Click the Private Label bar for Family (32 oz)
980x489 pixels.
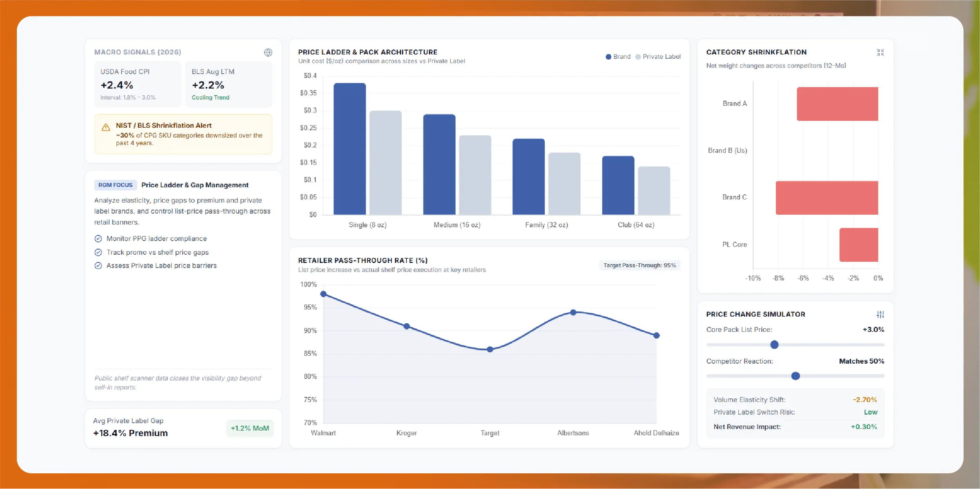[564, 184]
